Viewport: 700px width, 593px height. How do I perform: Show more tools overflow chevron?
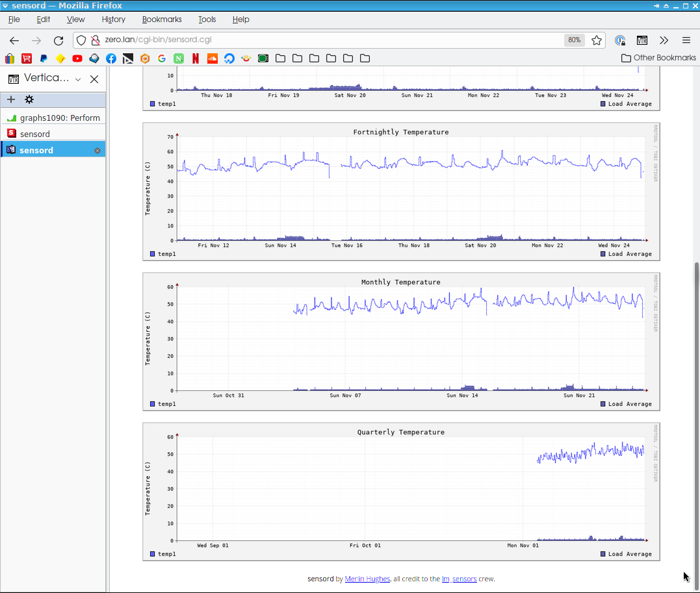664,40
